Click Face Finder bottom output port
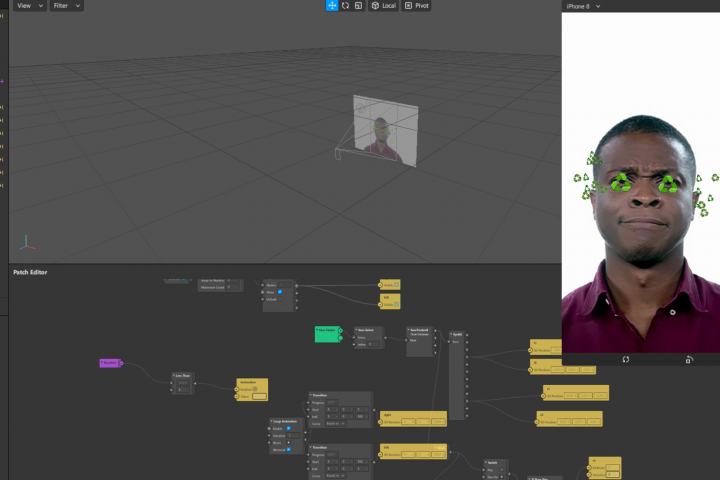The image size is (720, 480). coord(340,338)
